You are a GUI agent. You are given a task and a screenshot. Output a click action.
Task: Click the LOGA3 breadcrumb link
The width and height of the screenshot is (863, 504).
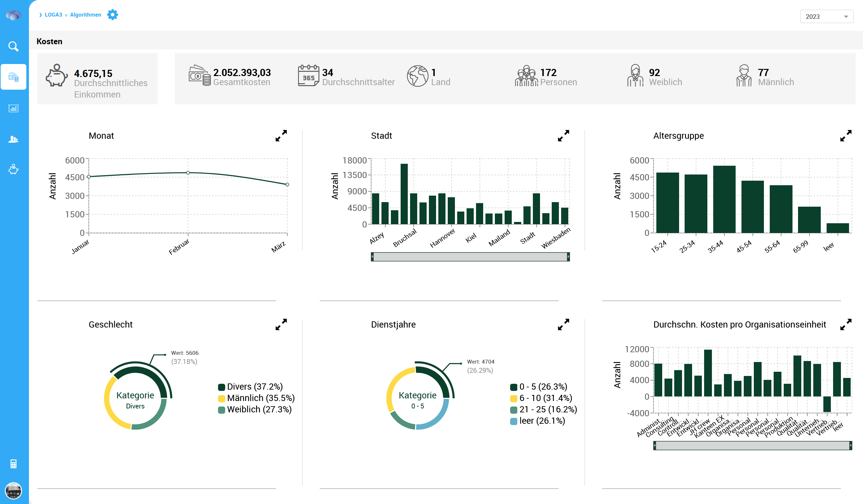pyautogui.click(x=53, y=15)
